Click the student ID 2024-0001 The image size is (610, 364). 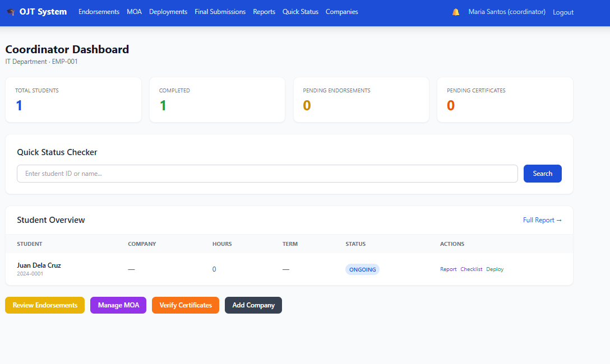point(30,274)
